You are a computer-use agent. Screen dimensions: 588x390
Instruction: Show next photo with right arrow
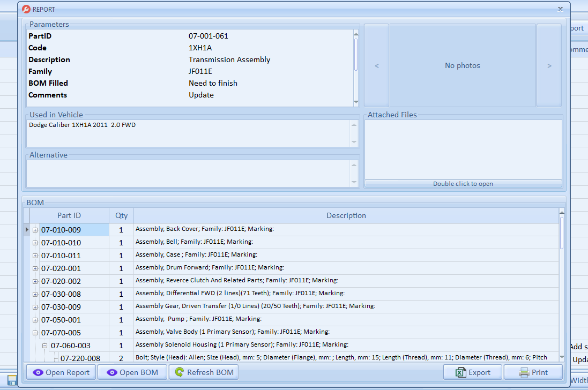pos(549,65)
